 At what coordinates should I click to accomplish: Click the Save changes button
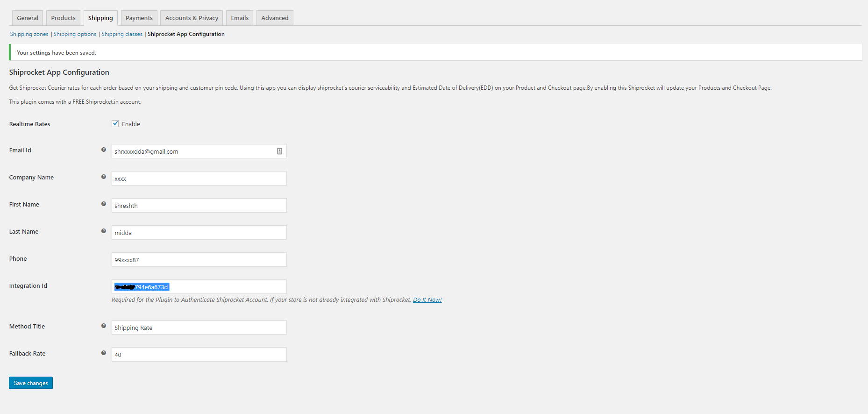tap(31, 383)
